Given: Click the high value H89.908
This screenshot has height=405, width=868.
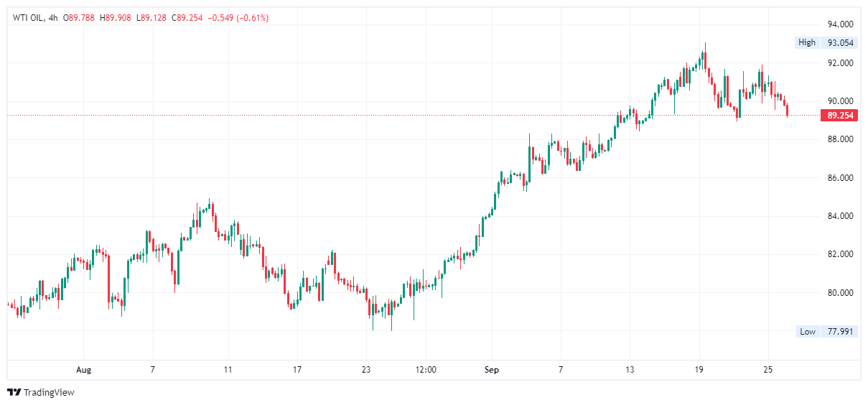Looking at the screenshot, I should click(x=116, y=18).
